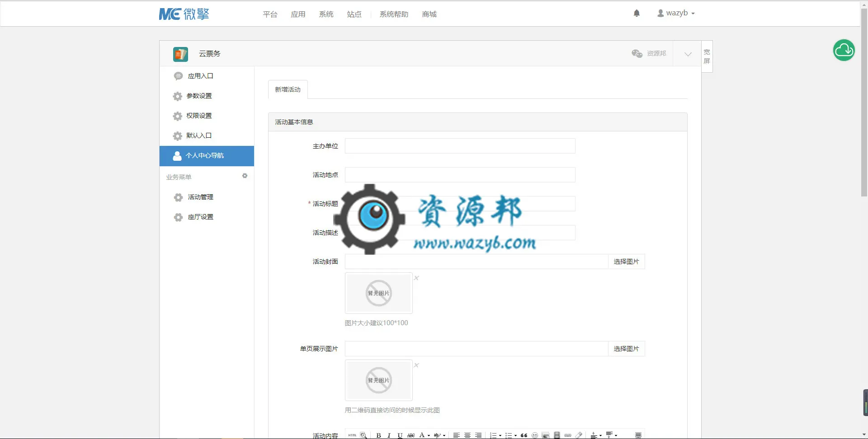The width and height of the screenshot is (868, 439).
Task: Open the 系统 menu
Action: 326,14
